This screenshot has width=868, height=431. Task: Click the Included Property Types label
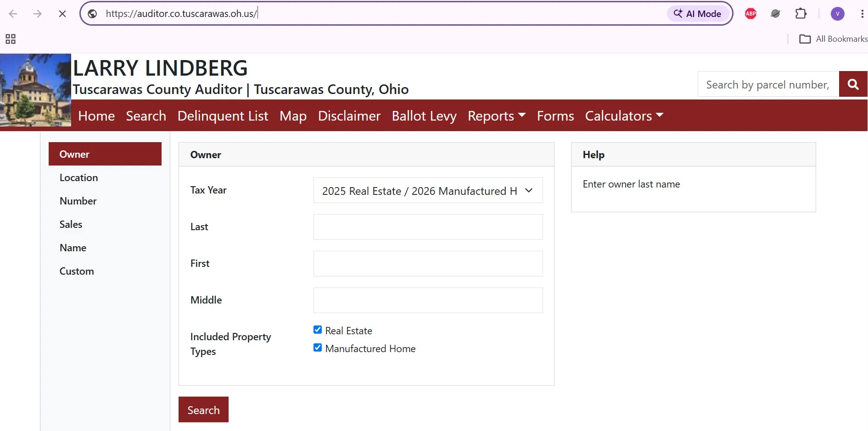pyautogui.click(x=230, y=344)
